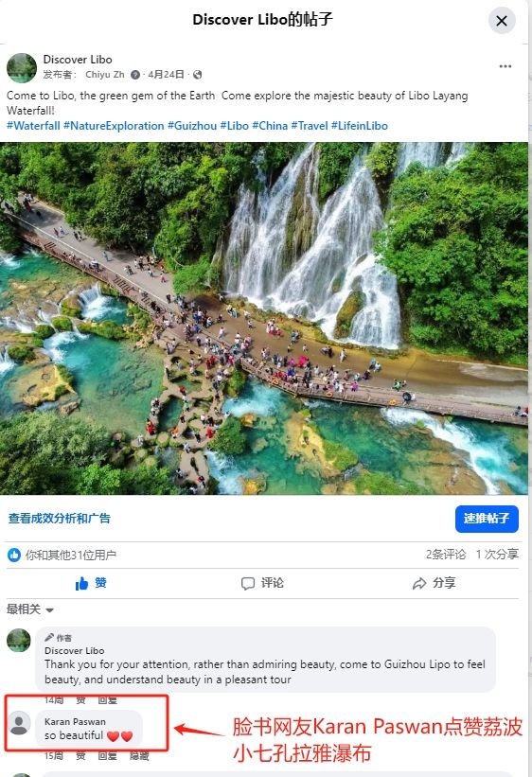The height and width of the screenshot is (777, 532).
Task: Open Karan Paswan's profile name link
Action: 75,721
